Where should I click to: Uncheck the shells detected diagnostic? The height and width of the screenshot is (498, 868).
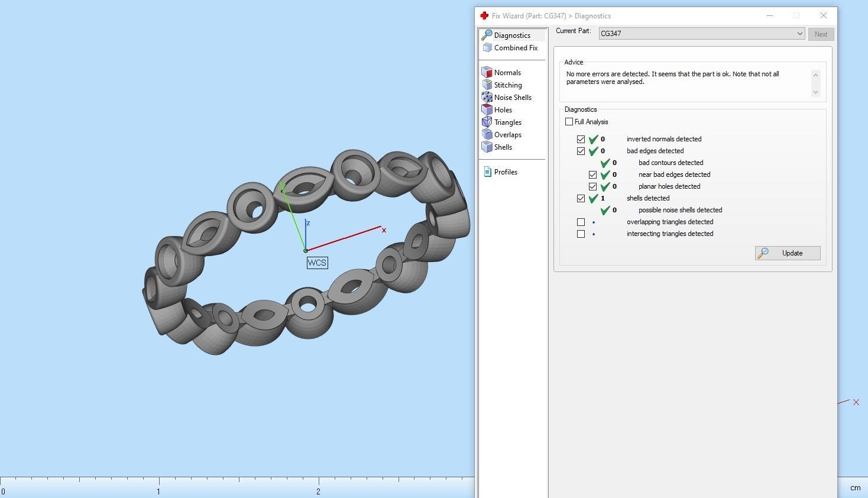581,198
